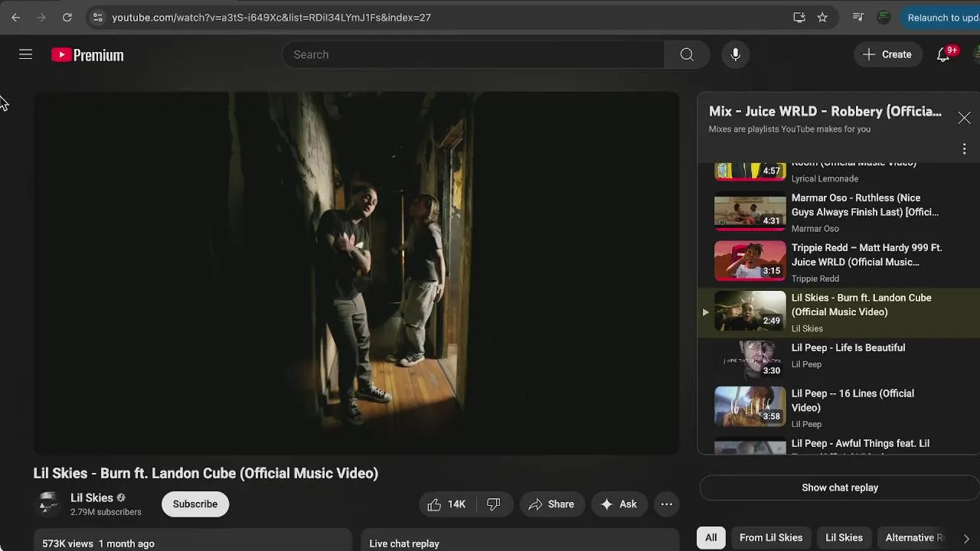Open 'Marmar Oso - Ruthless' title text
The width and height of the screenshot is (980, 551).
click(x=865, y=205)
